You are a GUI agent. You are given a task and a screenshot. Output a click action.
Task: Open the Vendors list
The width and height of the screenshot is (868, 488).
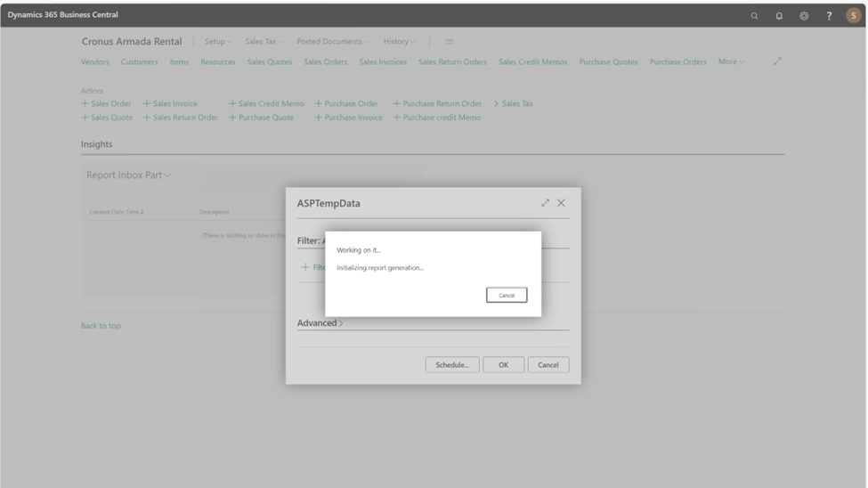pyautogui.click(x=94, y=62)
